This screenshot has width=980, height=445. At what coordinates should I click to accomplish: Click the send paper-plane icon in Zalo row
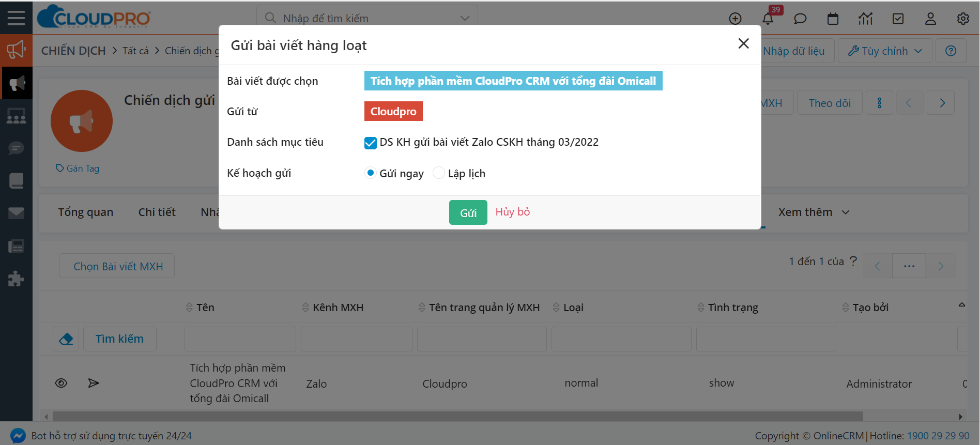click(x=94, y=383)
